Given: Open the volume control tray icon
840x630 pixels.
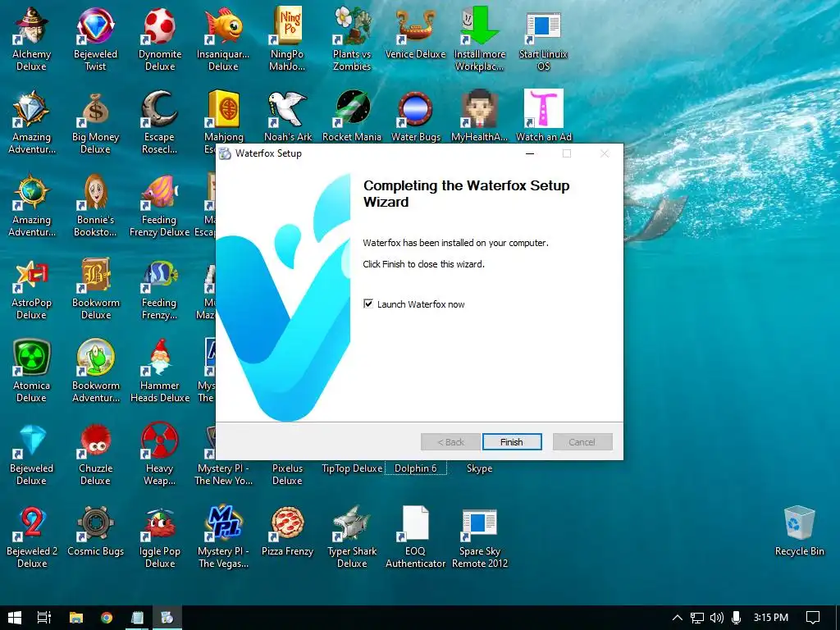Looking at the screenshot, I should coord(716,618).
